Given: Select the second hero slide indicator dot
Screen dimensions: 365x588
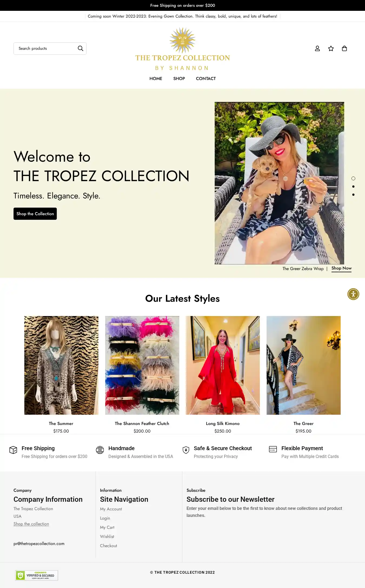Looking at the screenshot, I should point(353,187).
